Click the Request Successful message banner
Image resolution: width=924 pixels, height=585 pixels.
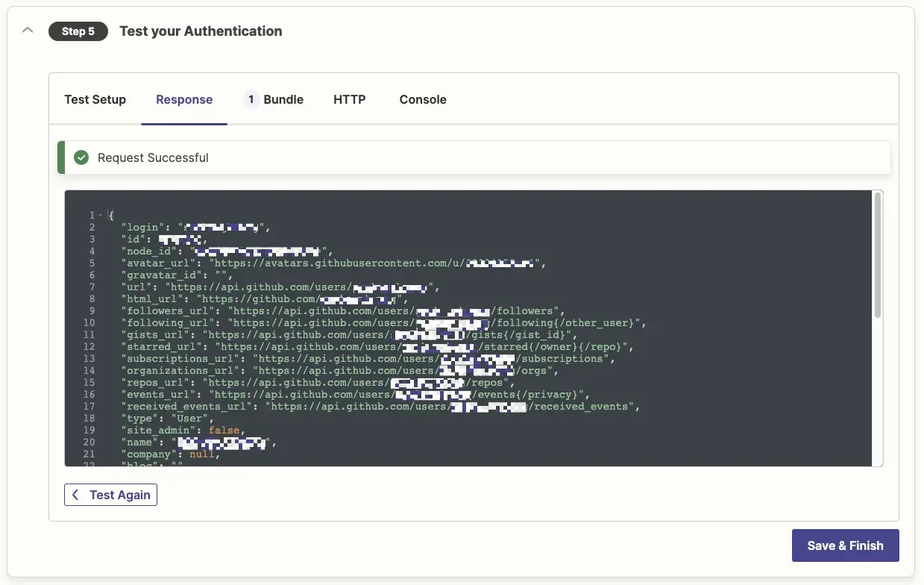[474, 157]
